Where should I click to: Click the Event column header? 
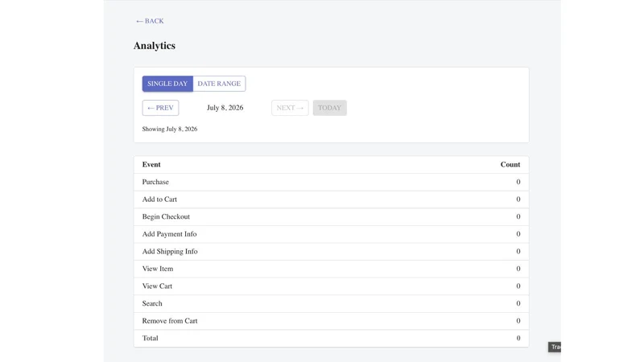click(x=151, y=165)
